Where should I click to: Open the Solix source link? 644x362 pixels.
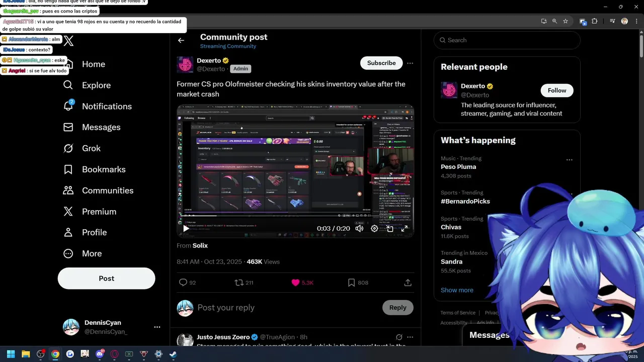point(200,245)
